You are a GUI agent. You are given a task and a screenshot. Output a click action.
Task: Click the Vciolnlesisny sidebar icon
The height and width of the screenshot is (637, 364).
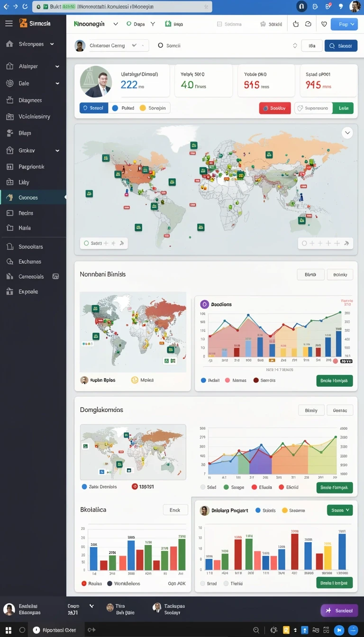point(9,117)
